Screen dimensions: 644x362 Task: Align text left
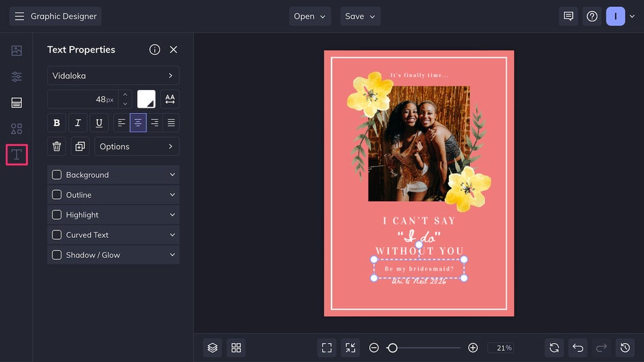(121, 123)
